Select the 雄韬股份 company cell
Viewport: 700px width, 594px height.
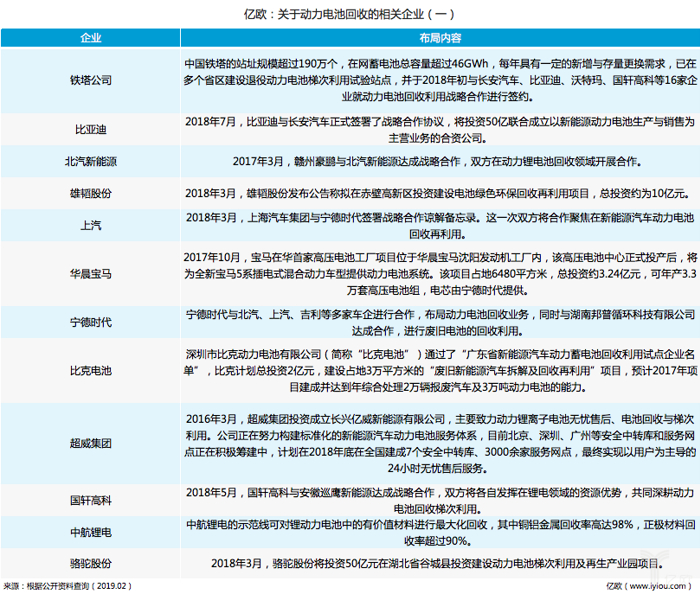(x=91, y=194)
